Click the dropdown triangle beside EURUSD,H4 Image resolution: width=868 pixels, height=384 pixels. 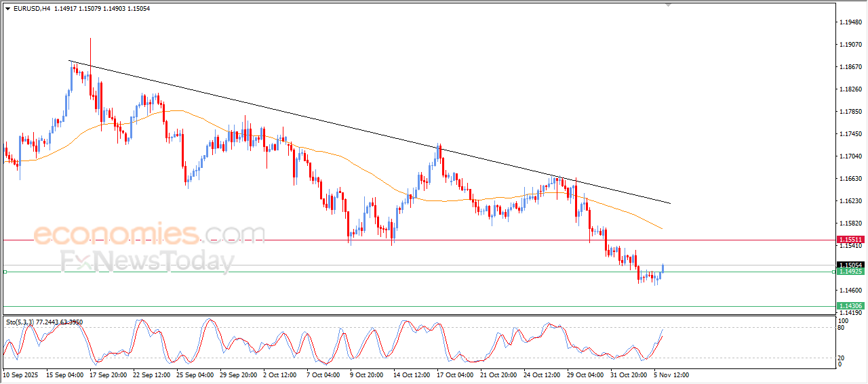pyautogui.click(x=7, y=9)
